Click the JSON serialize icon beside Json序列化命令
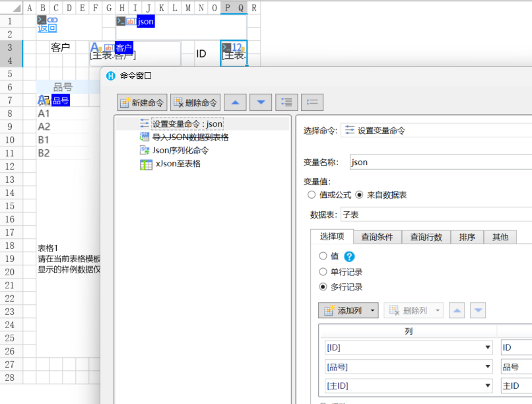 click(145, 150)
